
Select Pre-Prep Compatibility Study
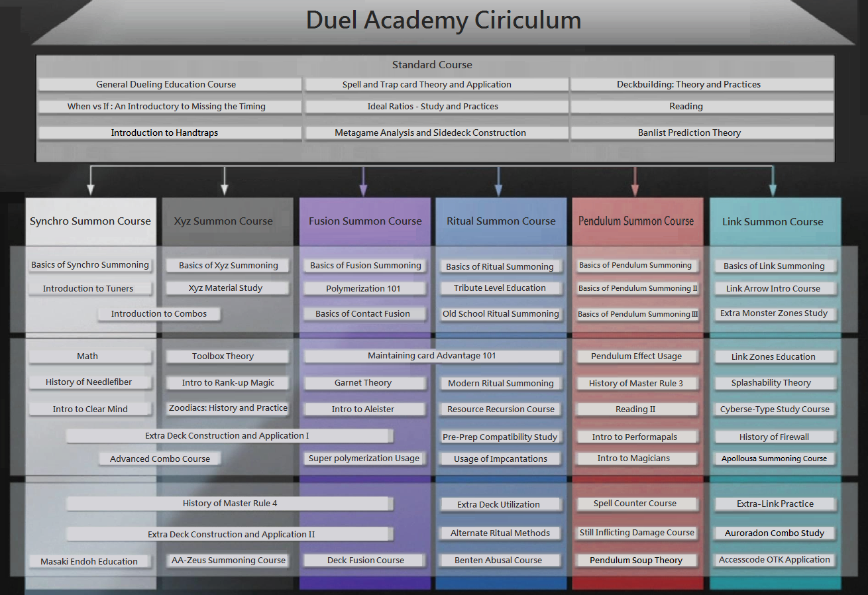pyautogui.click(x=501, y=437)
